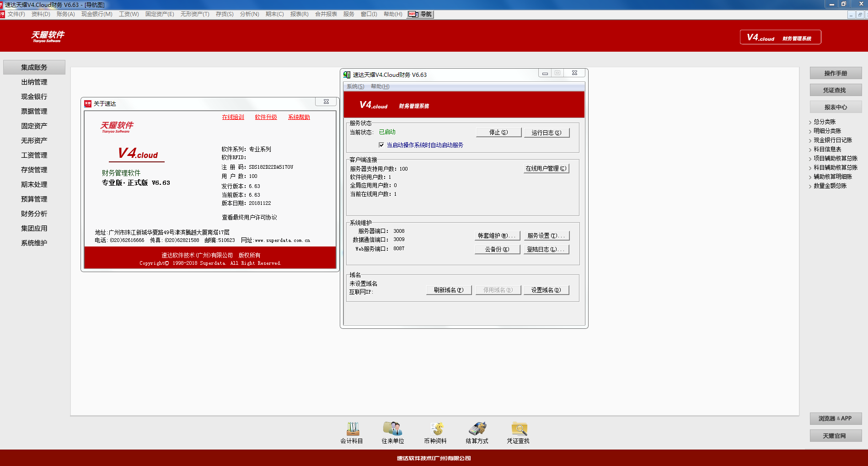Expand the 总分类账 report entry
868x466 pixels.
824,122
